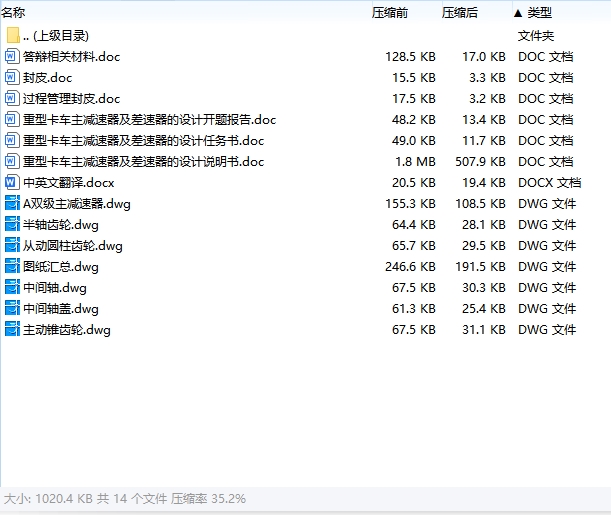Image resolution: width=611 pixels, height=515 pixels.
Task: Click the DWG icon of A双级主减速器.dwg
Action: pos(12,204)
